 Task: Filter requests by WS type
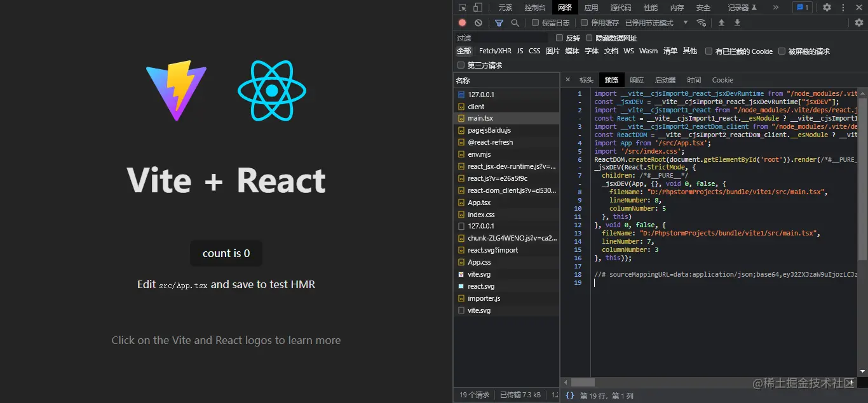pos(628,51)
